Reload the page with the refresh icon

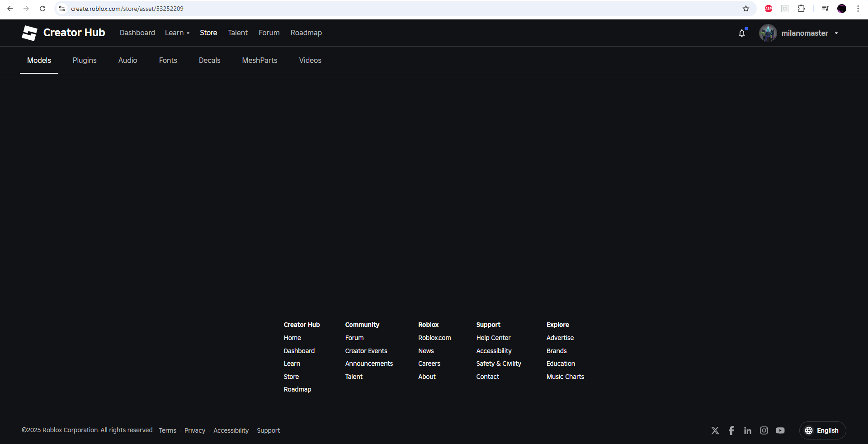42,9
